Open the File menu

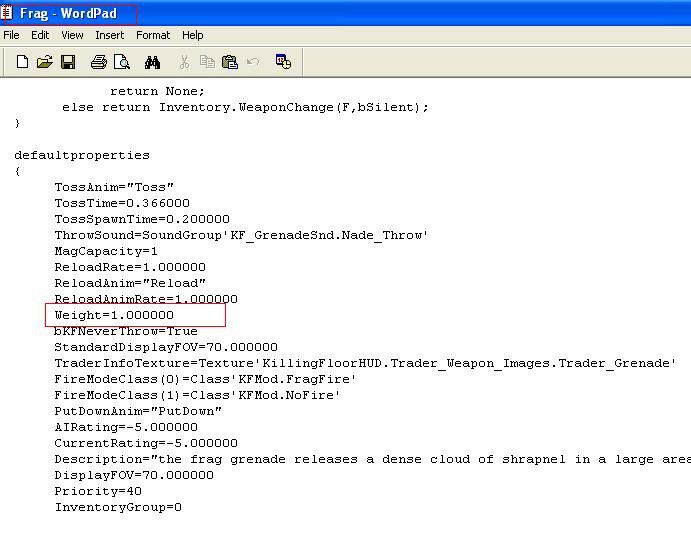12,35
